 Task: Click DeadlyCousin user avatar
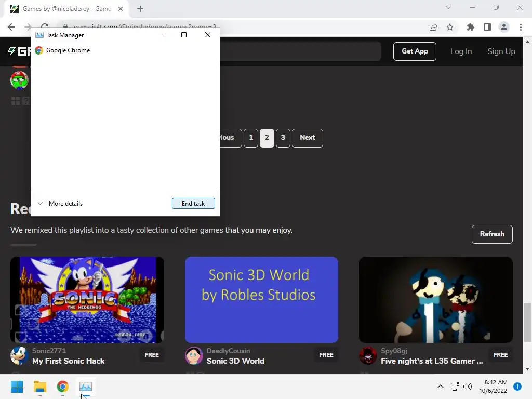(194, 355)
